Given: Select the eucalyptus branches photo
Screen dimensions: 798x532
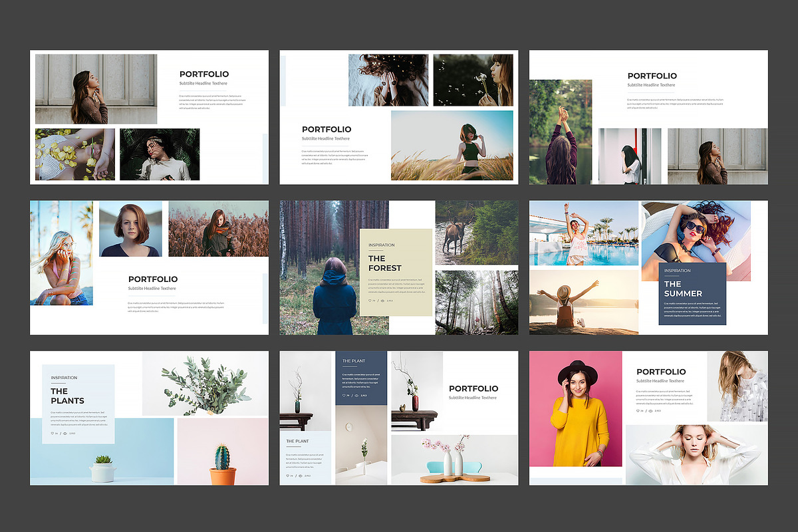Looking at the screenshot, I should click(205, 384).
